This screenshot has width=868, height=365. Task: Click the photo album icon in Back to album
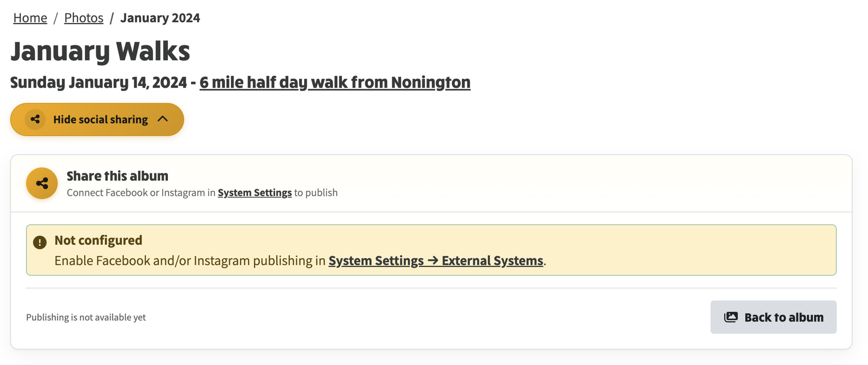[x=731, y=317]
